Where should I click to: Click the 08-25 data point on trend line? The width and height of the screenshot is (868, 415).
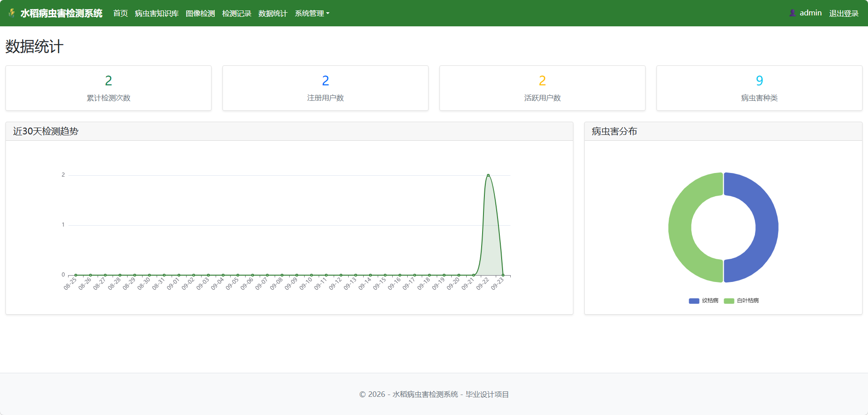pos(76,275)
